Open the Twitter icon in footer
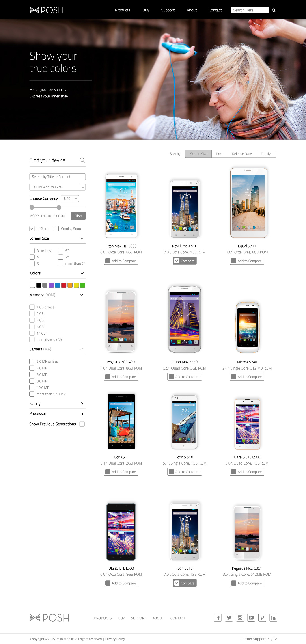Screen dimensions: 306x644 pos(229,618)
